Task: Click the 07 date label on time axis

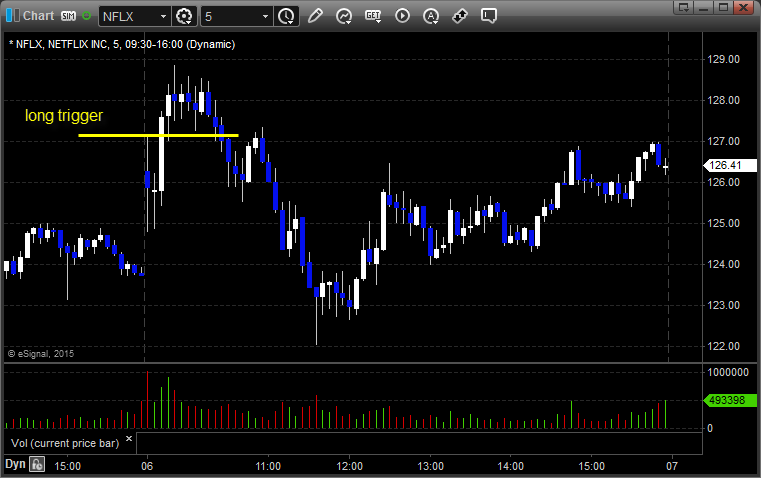Action: [x=672, y=466]
